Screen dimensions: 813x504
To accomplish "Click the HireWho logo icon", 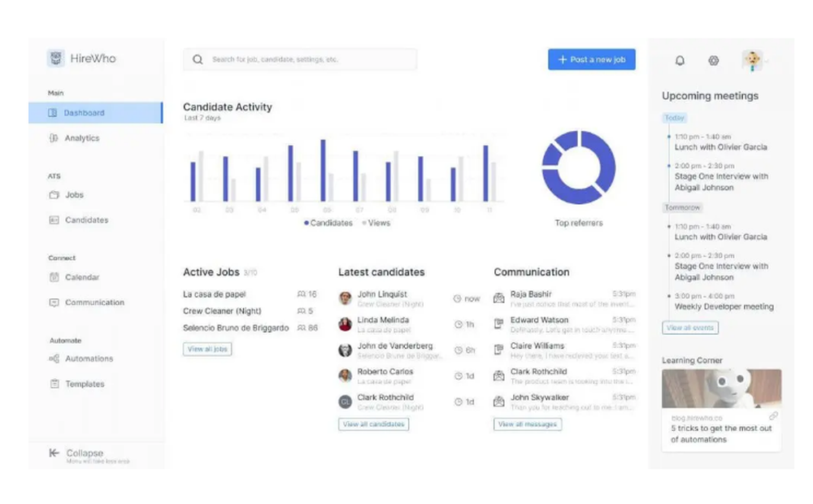I will point(54,58).
